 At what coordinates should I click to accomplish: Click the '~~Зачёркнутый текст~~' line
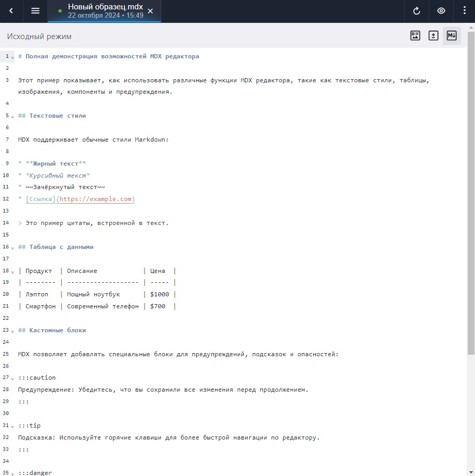[61, 187]
